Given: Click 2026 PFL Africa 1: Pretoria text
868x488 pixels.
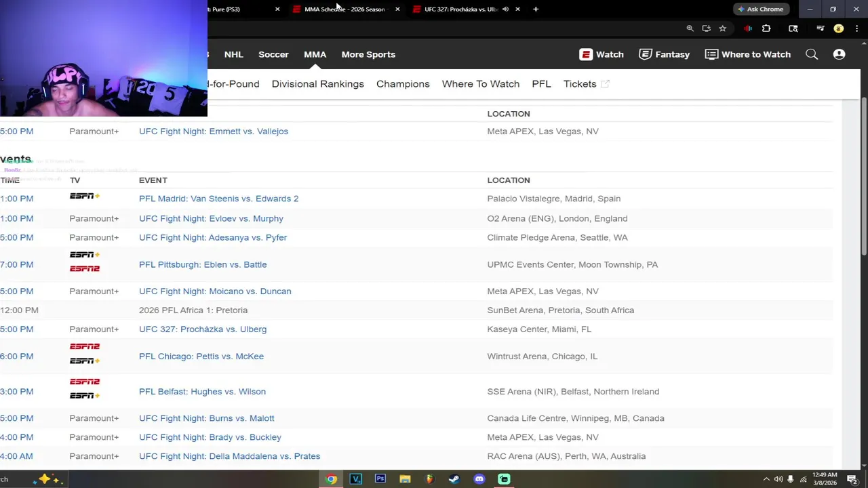Looking at the screenshot, I should pyautogui.click(x=193, y=310).
